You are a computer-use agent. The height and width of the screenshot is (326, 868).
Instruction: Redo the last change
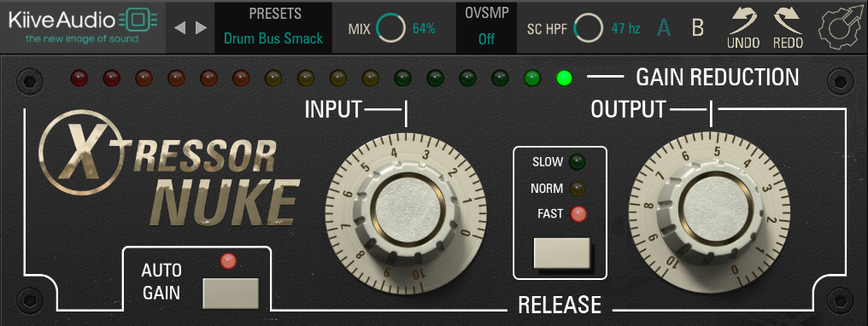coord(788,27)
